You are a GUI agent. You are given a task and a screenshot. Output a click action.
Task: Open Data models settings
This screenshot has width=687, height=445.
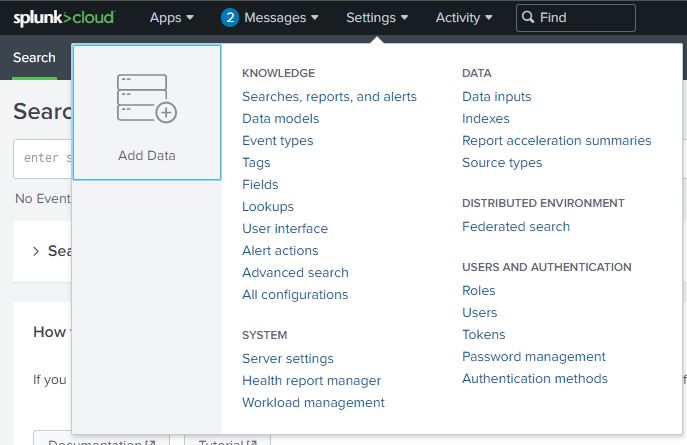pos(280,119)
